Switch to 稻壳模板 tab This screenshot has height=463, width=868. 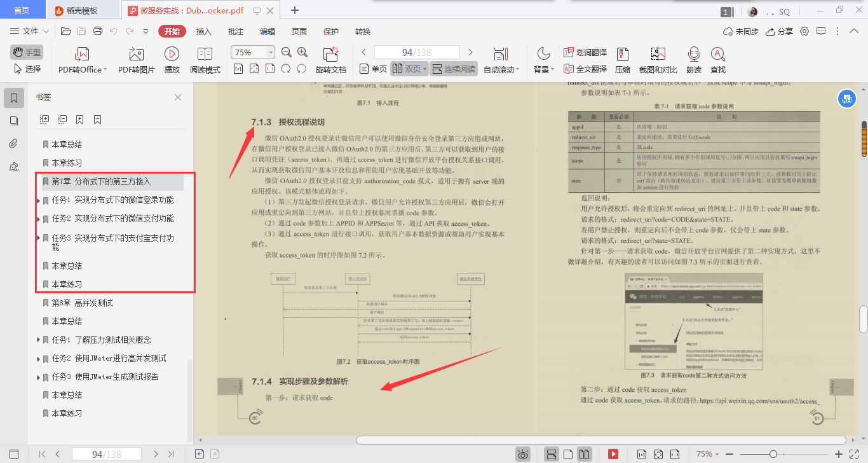tap(81, 11)
